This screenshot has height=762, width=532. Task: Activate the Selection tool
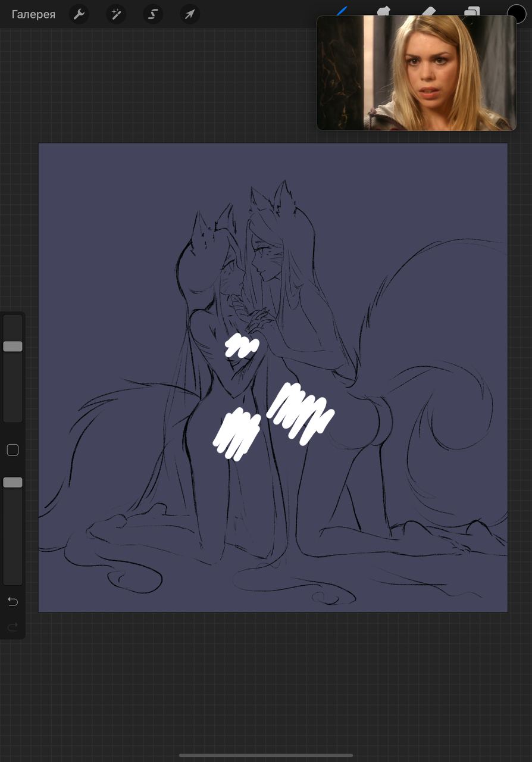(x=153, y=14)
